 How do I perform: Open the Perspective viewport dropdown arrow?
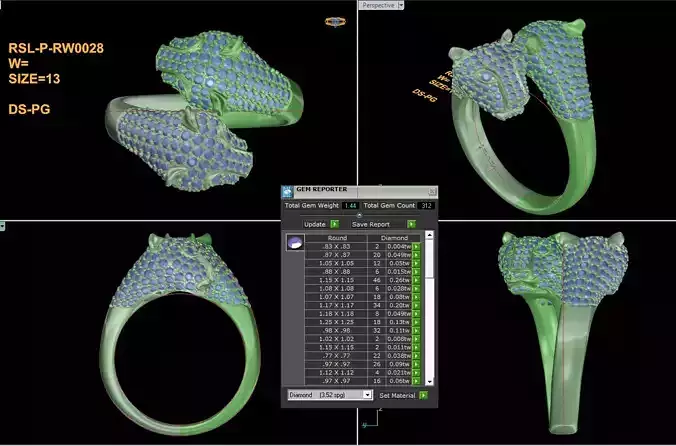point(401,5)
